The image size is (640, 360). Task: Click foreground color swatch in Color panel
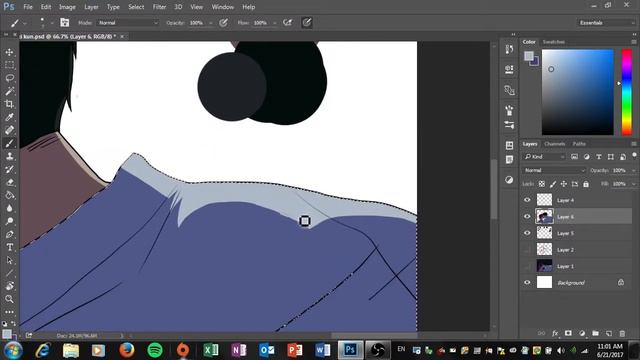pyautogui.click(x=529, y=56)
